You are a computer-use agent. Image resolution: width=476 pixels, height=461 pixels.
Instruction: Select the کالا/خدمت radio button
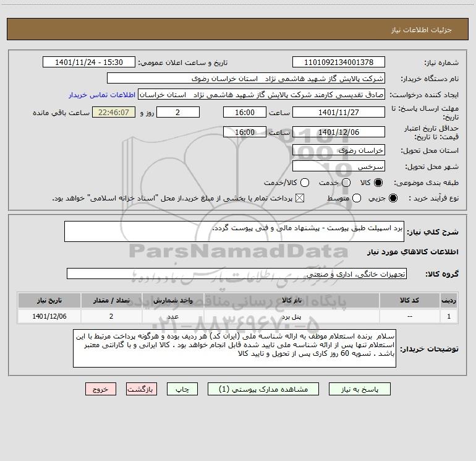[x=305, y=183]
